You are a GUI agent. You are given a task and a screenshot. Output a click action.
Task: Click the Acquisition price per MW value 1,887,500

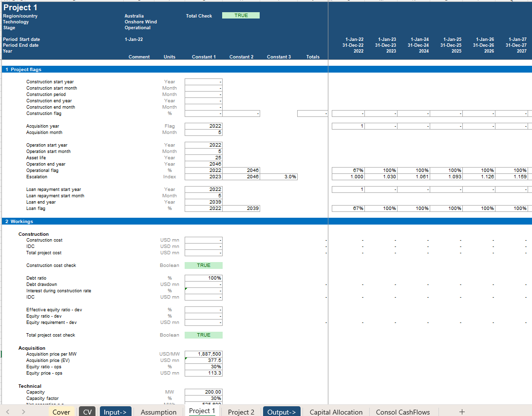pyautogui.click(x=204, y=354)
